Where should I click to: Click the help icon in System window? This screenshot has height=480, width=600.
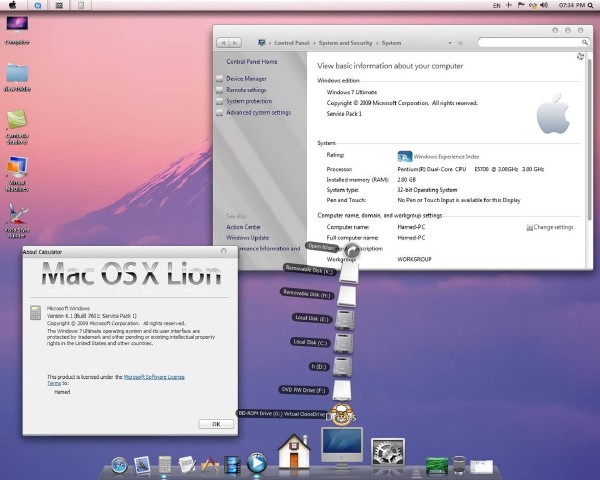point(580,57)
